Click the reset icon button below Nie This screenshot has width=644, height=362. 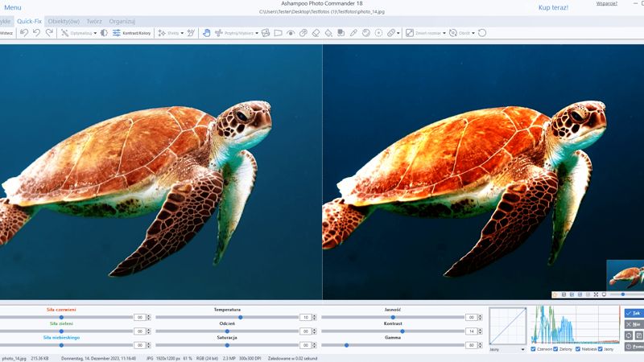click(629, 335)
